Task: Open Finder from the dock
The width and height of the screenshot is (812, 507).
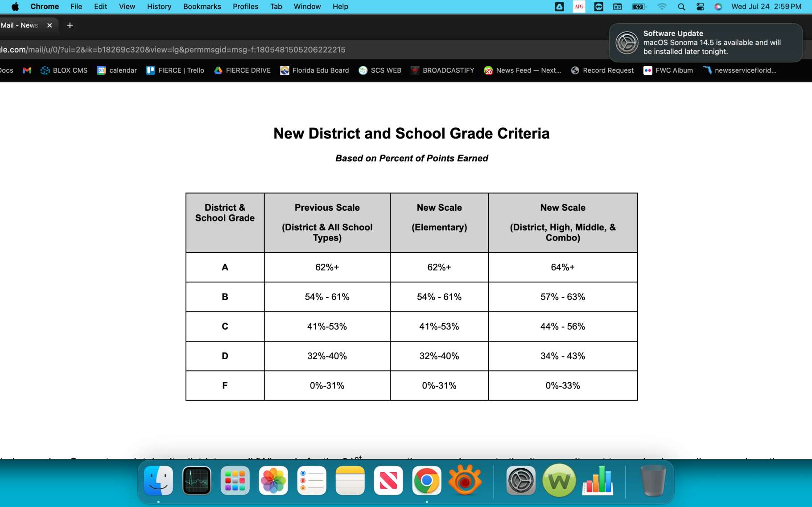Action: (x=158, y=481)
